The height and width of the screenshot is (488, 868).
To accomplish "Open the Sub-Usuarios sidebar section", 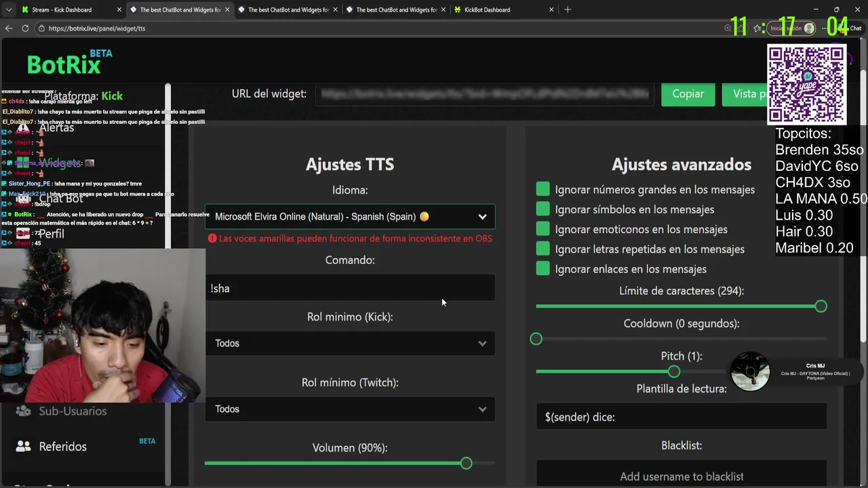I will click(x=62, y=411).
